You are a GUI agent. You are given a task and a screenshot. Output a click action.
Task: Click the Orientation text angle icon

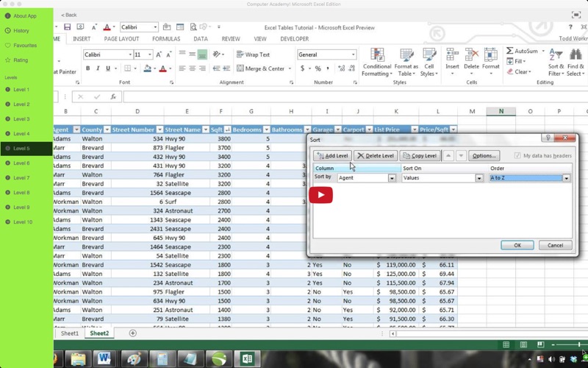[x=216, y=54]
